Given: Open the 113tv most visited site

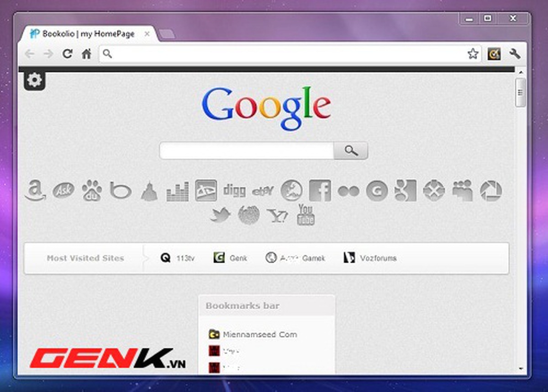Looking at the screenshot, I should pos(178,258).
